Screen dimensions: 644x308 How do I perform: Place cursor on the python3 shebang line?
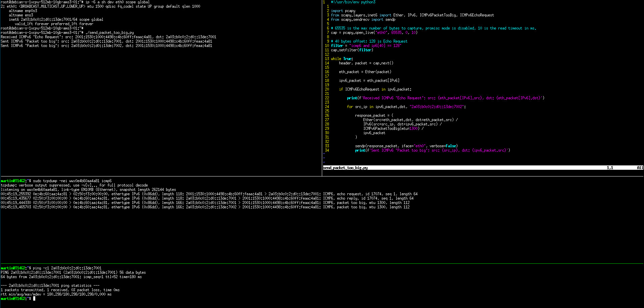[353, 2]
